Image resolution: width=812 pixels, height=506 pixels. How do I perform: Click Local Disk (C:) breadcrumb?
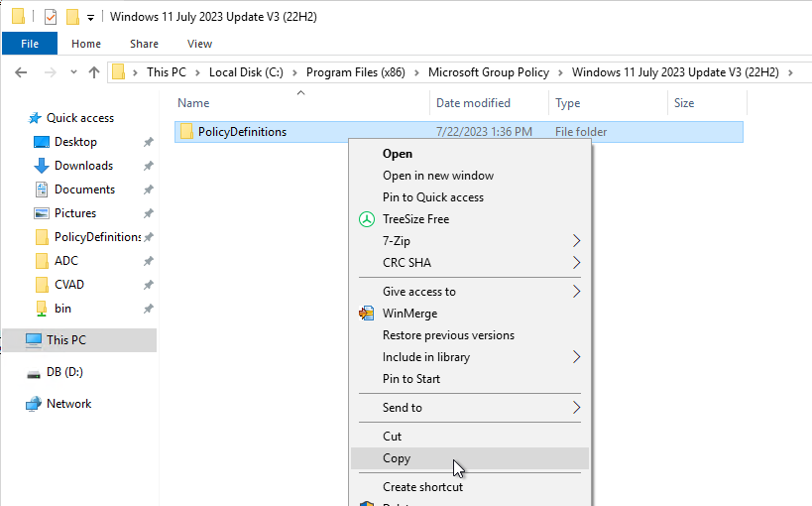point(246,72)
